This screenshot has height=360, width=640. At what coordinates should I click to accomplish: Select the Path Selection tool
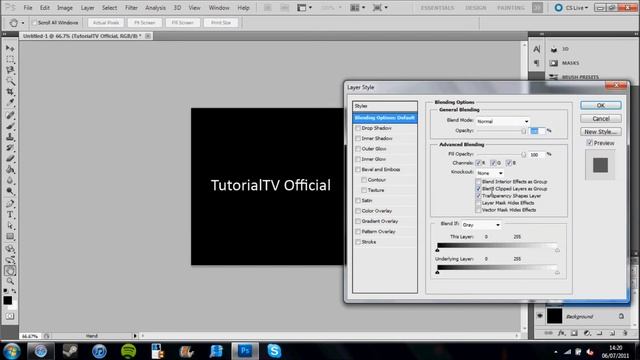click(10, 226)
